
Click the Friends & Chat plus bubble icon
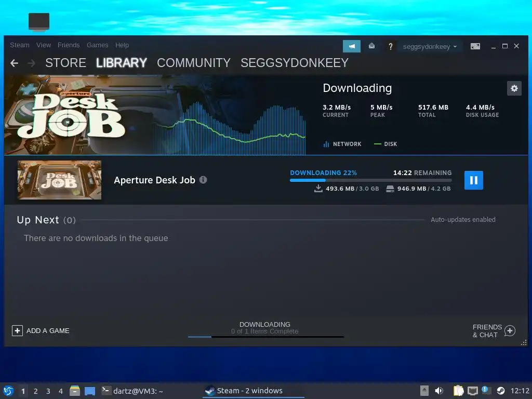[510, 331]
